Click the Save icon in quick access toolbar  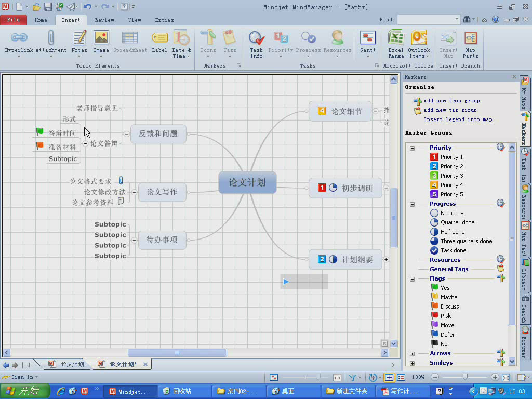coord(47,7)
